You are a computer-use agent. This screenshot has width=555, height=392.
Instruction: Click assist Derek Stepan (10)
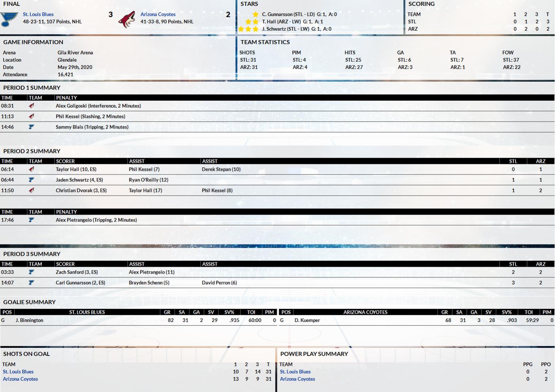coord(221,169)
